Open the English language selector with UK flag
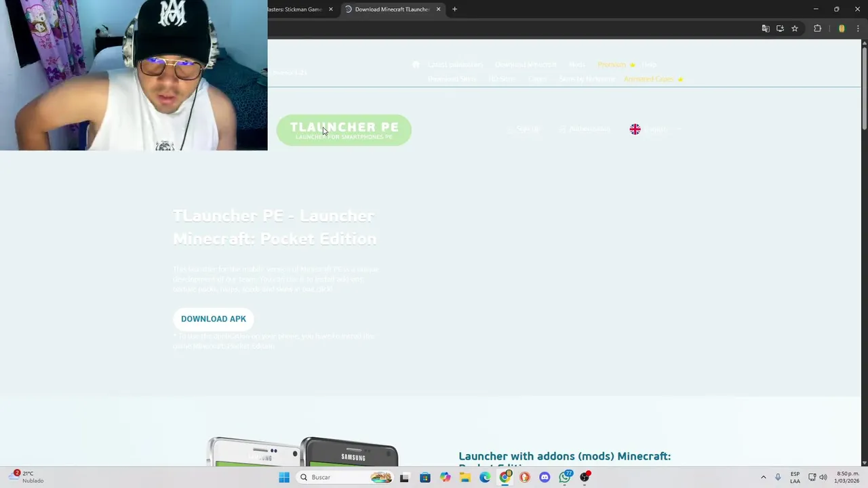Screen dimensions: 868x488 click(655, 129)
